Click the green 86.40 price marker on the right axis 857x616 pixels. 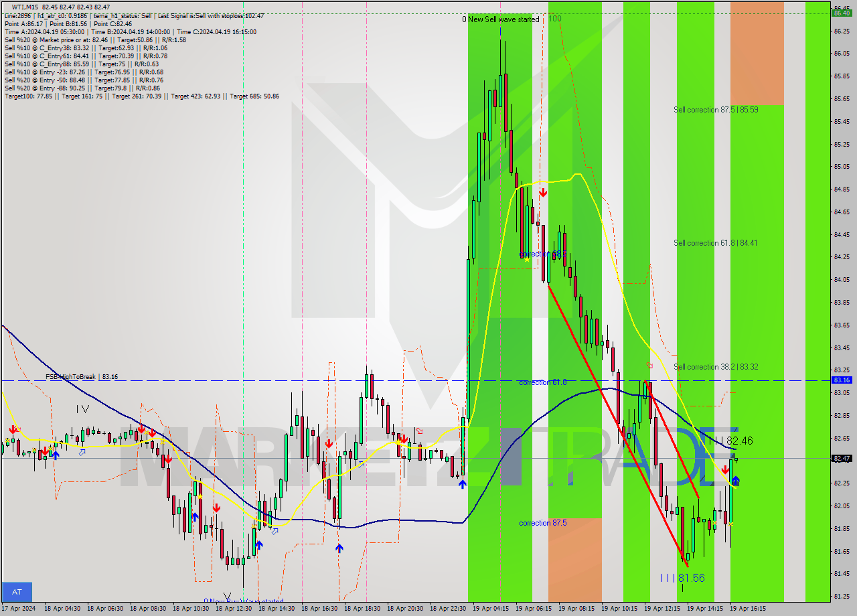click(x=842, y=11)
